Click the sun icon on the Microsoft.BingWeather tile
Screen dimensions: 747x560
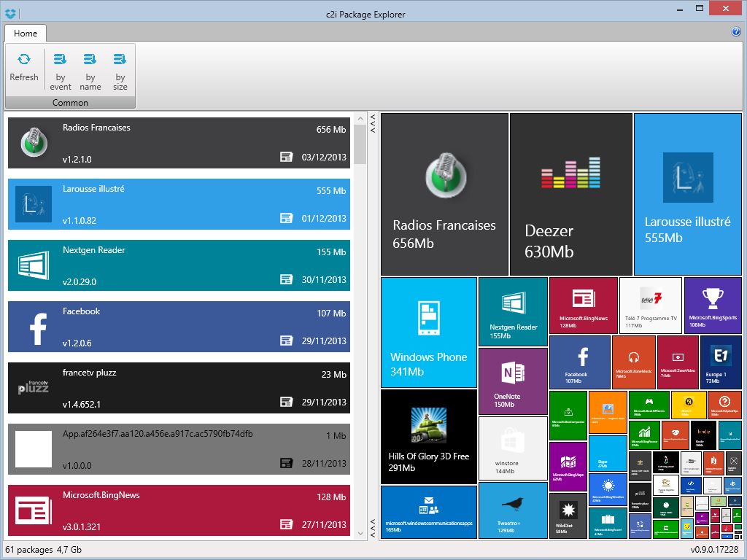[x=608, y=485]
